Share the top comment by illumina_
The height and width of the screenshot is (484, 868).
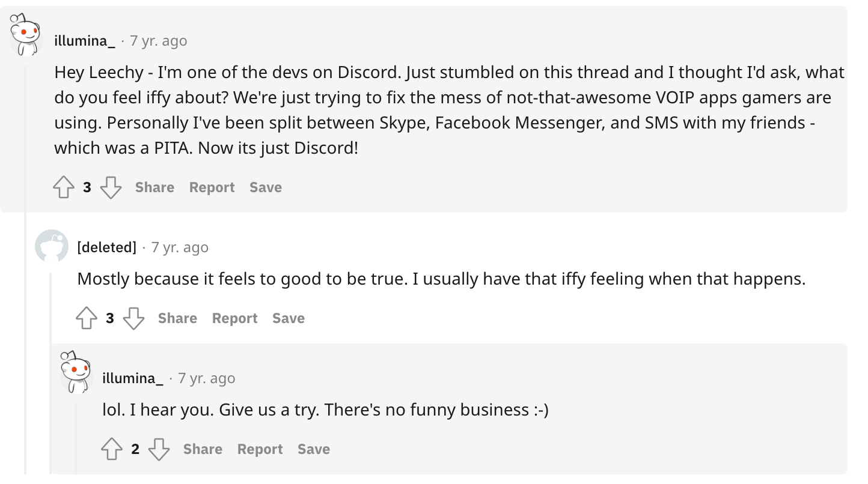(x=154, y=187)
